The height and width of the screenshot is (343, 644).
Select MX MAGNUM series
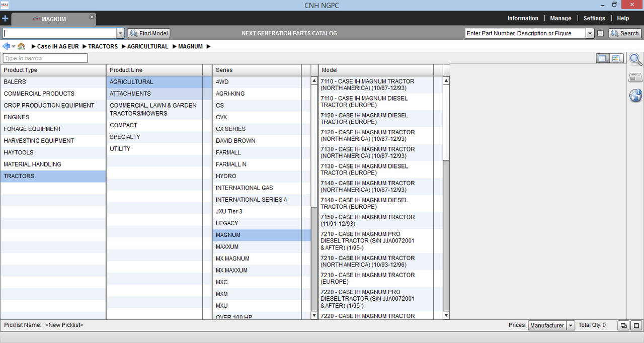(x=262, y=259)
